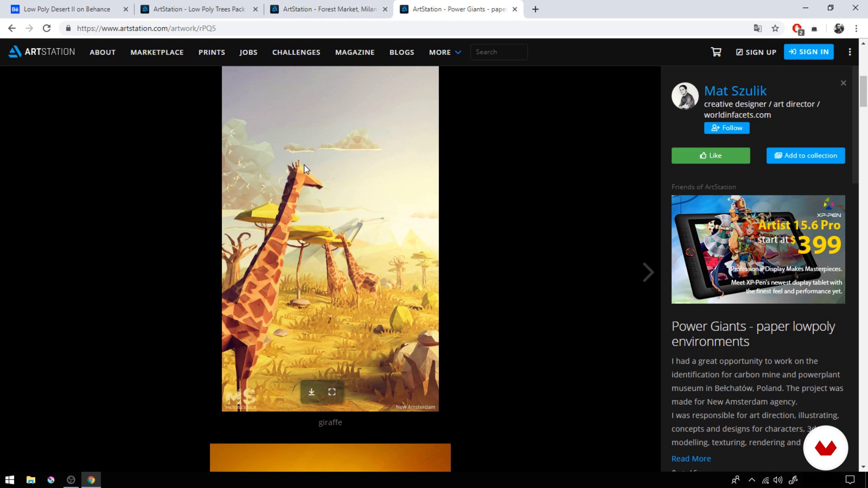Viewport: 868px width, 488px height.
Task: Go forward in browser history
Action: (x=29, y=28)
